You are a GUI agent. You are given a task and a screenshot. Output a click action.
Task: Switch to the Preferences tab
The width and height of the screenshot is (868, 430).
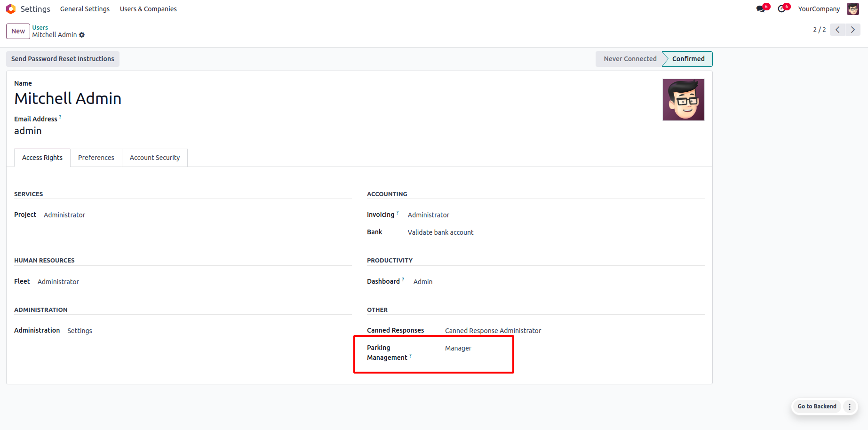point(96,158)
